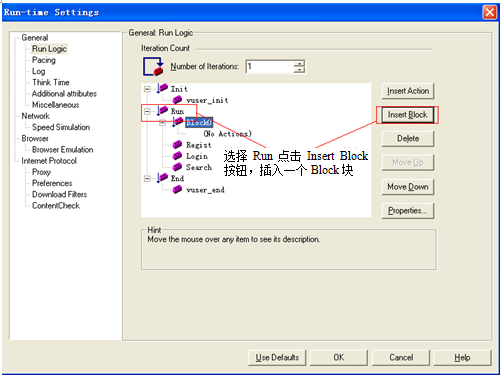This screenshot has height=377, width=504.
Task: Select the Run node label
Action: click(x=177, y=111)
